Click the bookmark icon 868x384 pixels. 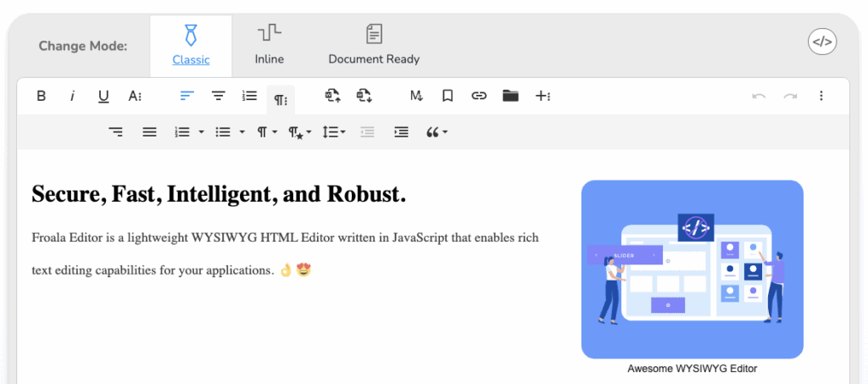(x=448, y=96)
